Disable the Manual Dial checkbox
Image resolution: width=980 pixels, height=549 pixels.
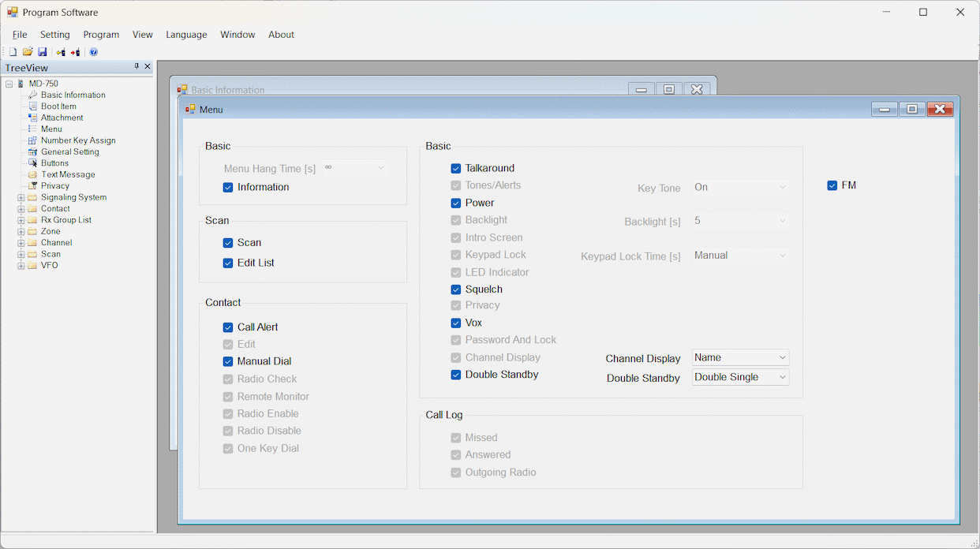tap(228, 361)
